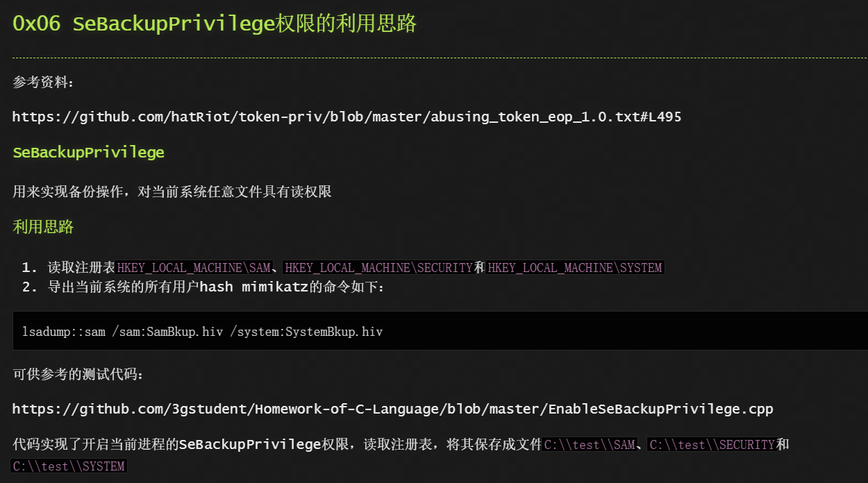Image resolution: width=868 pixels, height=483 pixels.
Task: Click the '参考资料：' label
Action: [x=43, y=82]
